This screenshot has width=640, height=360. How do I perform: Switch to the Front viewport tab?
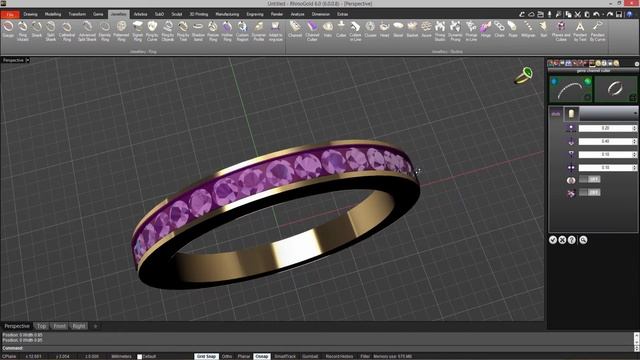(x=59, y=326)
